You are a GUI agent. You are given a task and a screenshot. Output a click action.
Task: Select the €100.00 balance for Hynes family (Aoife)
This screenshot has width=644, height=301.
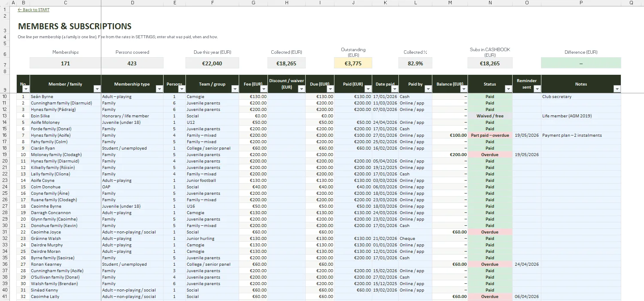pyautogui.click(x=450, y=135)
